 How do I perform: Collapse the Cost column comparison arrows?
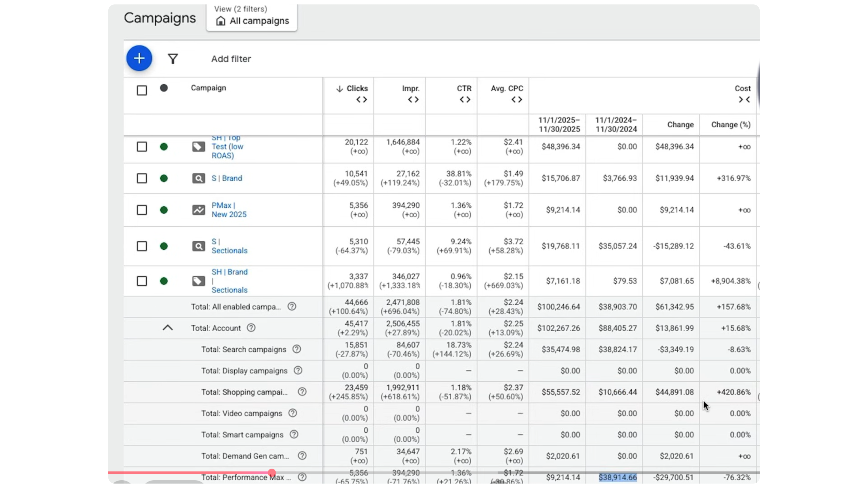tap(744, 100)
